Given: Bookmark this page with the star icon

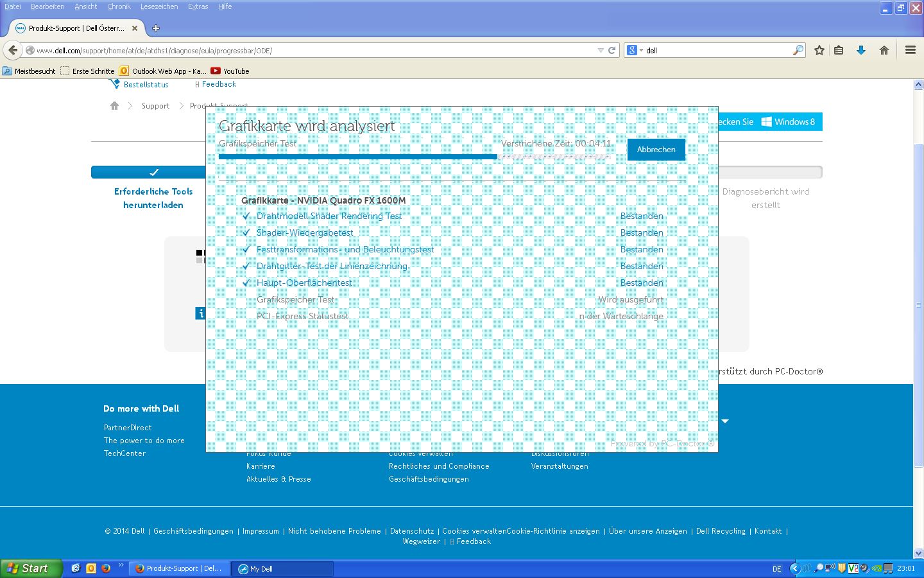Looking at the screenshot, I should pyautogui.click(x=819, y=50).
